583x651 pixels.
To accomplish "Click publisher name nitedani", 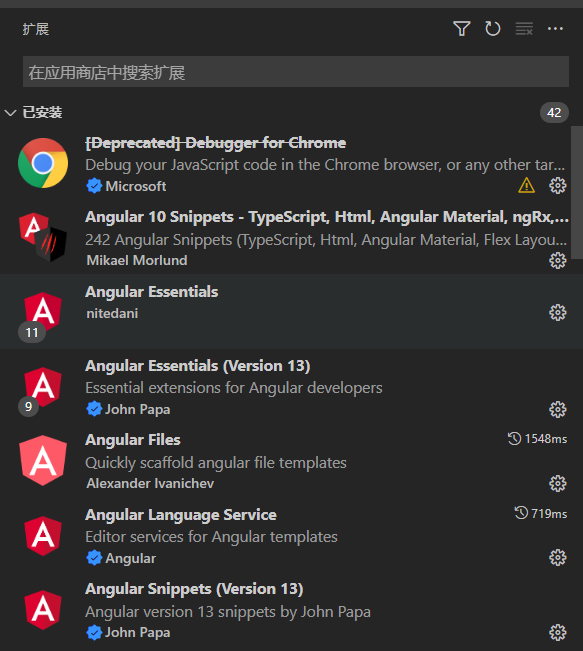I will [x=112, y=313].
